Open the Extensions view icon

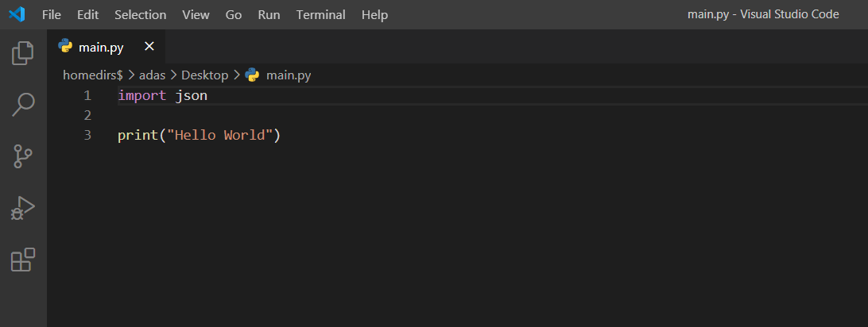tap(23, 260)
